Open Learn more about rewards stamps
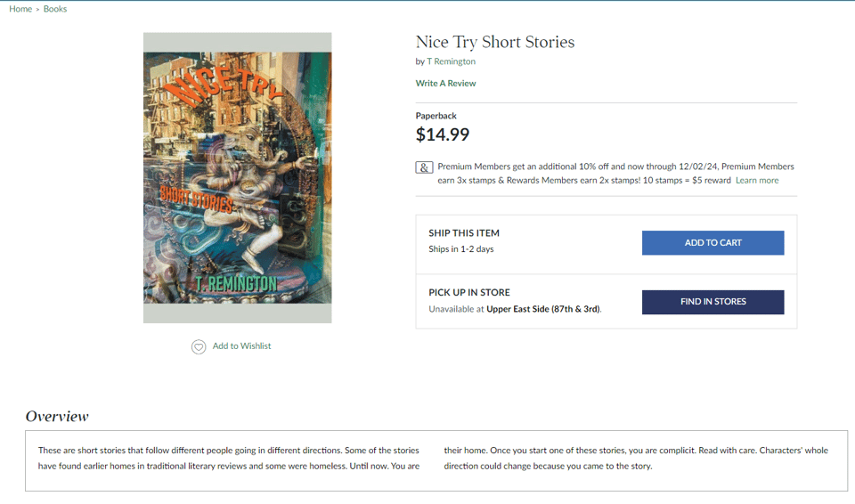Screen dimensions: 855x504 756,181
